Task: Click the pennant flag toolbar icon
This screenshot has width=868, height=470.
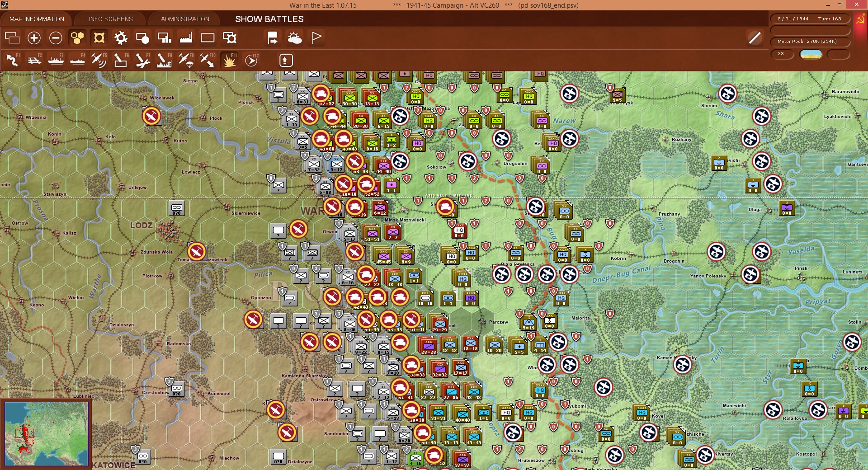Action: [316, 38]
